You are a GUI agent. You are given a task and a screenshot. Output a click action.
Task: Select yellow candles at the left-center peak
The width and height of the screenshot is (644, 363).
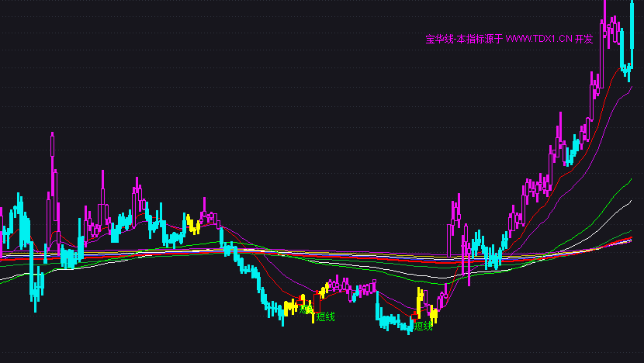192,225
